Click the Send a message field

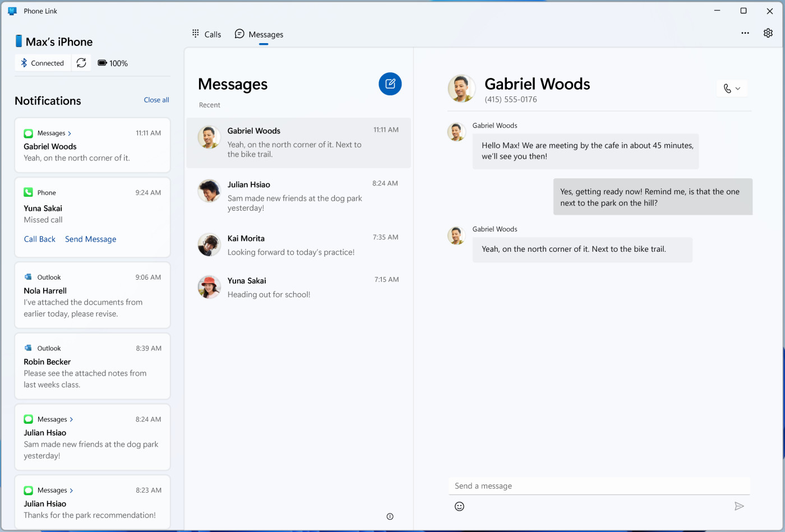pos(599,486)
